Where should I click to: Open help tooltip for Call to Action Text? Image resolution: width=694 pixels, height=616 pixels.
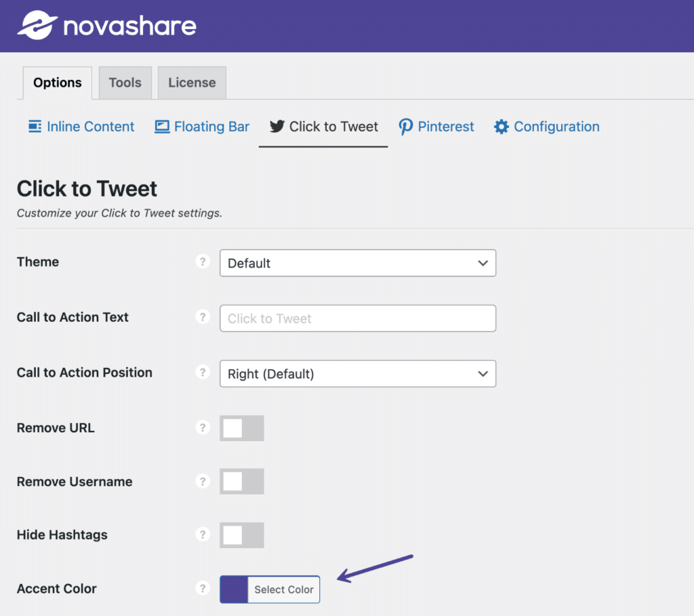pyautogui.click(x=203, y=317)
